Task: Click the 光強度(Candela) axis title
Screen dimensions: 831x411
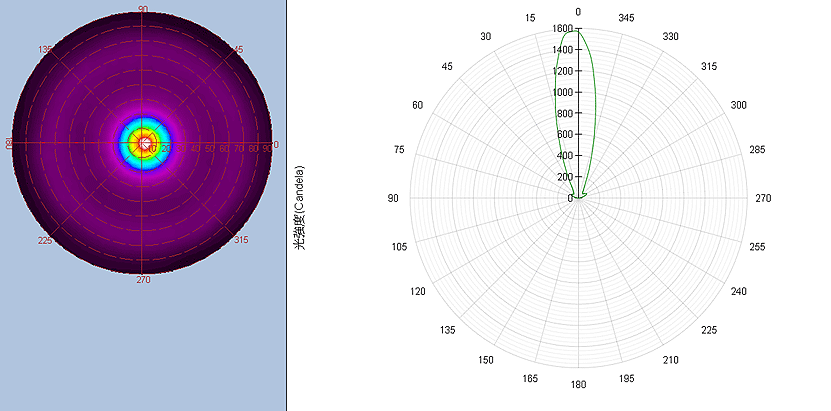Action: click(x=300, y=205)
